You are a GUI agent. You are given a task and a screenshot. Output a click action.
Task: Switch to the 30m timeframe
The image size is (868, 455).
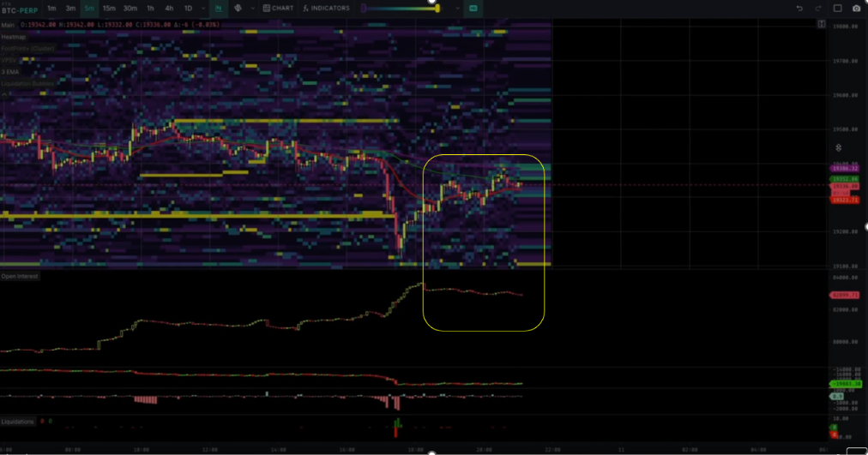pyautogui.click(x=130, y=9)
